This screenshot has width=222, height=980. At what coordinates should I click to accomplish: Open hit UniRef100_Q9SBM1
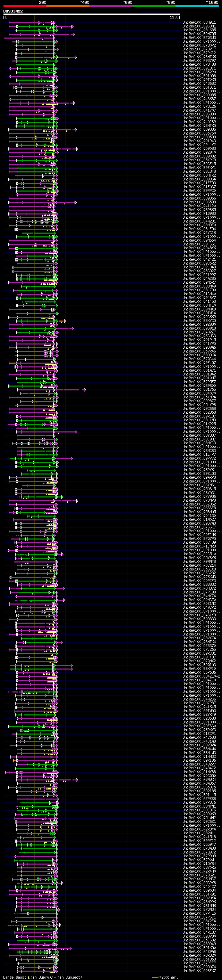[x=199, y=26]
